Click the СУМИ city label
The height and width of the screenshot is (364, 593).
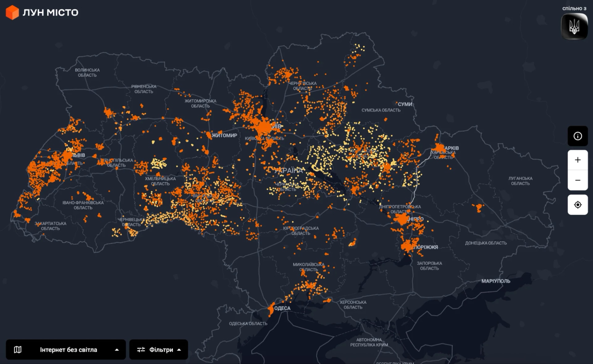[x=405, y=104]
